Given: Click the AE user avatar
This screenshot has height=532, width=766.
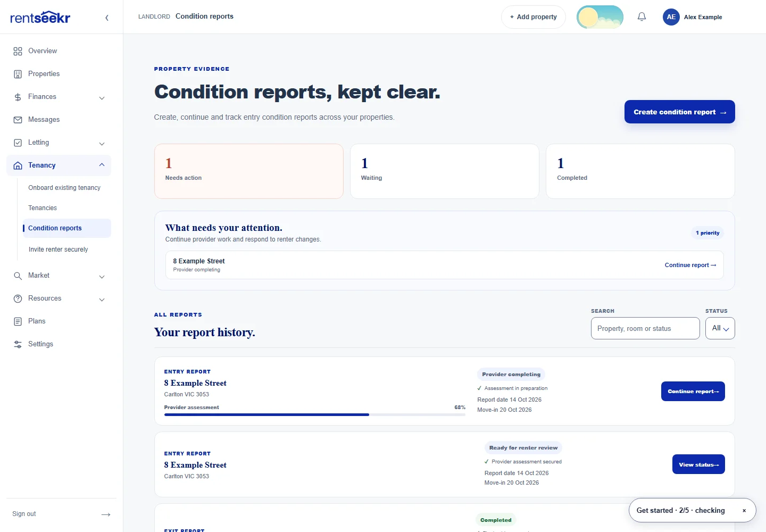Looking at the screenshot, I should point(671,17).
